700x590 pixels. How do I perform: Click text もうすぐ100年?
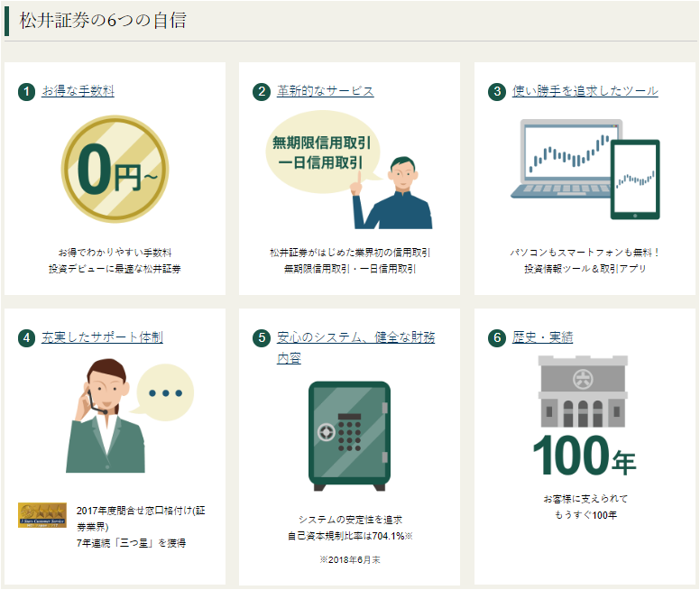[585, 515]
